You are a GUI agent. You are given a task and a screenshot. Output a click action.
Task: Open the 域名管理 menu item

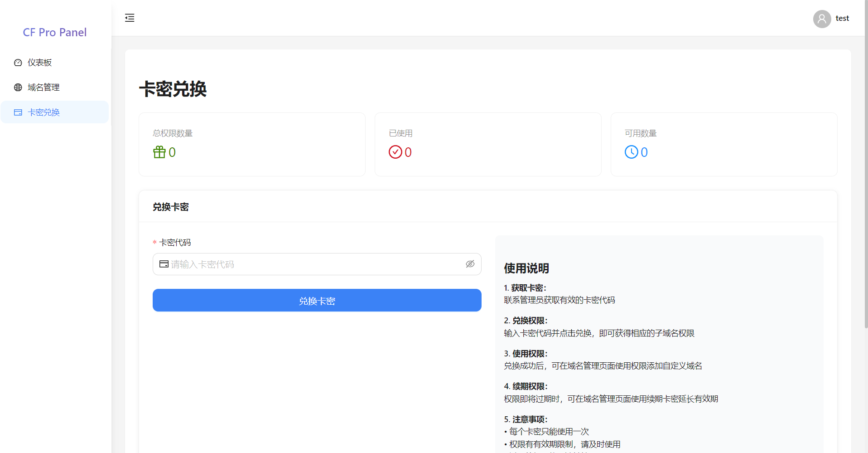pyautogui.click(x=43, y=88)
